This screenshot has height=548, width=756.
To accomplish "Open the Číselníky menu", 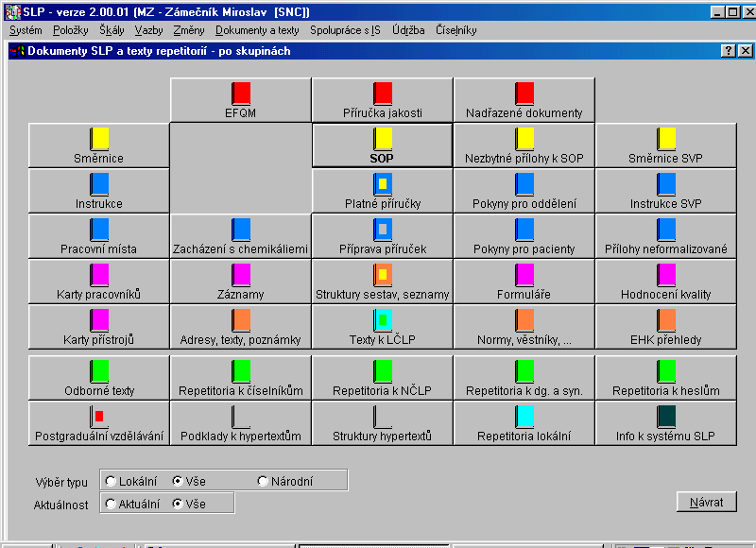I will point(455,30).
